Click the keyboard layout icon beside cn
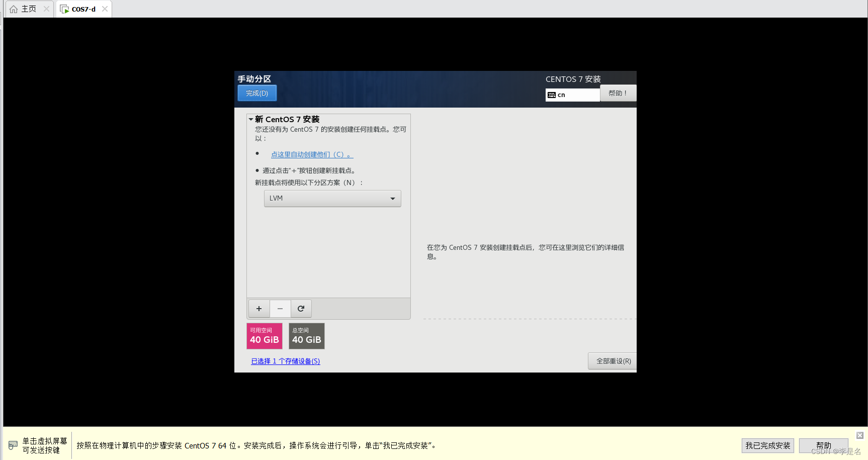 click(552, 95)
